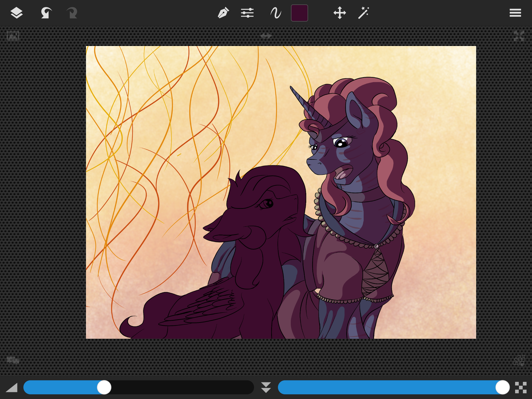Image resolution: width=532 pixels, height=399 pixels.
Task: Adjust the opacity slider handle
Action: pos(502,387)
